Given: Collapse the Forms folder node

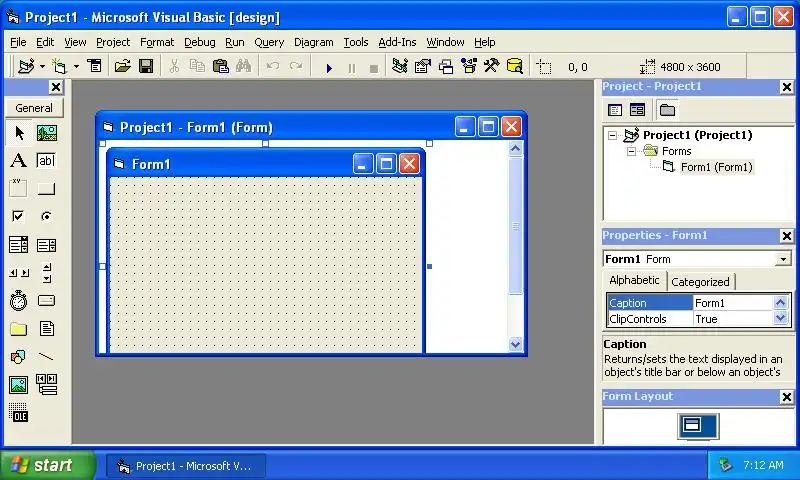Looking at the screenshot, I should pyautogui.click(x=631, y=151).
